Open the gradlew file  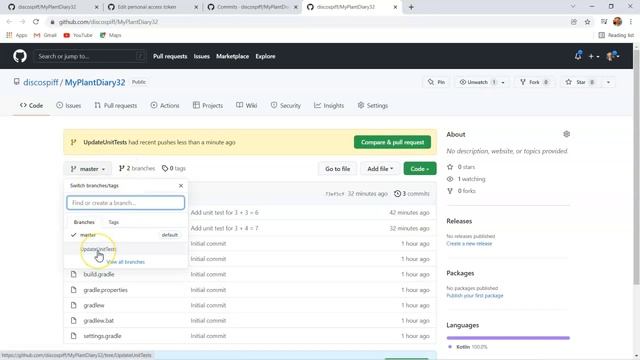[x=94, y=305]
